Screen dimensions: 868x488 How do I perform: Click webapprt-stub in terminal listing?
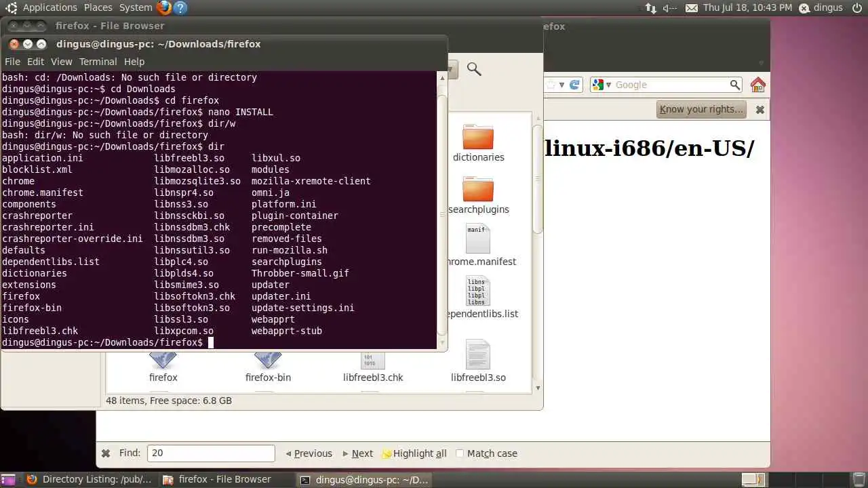tap(287, 331)
